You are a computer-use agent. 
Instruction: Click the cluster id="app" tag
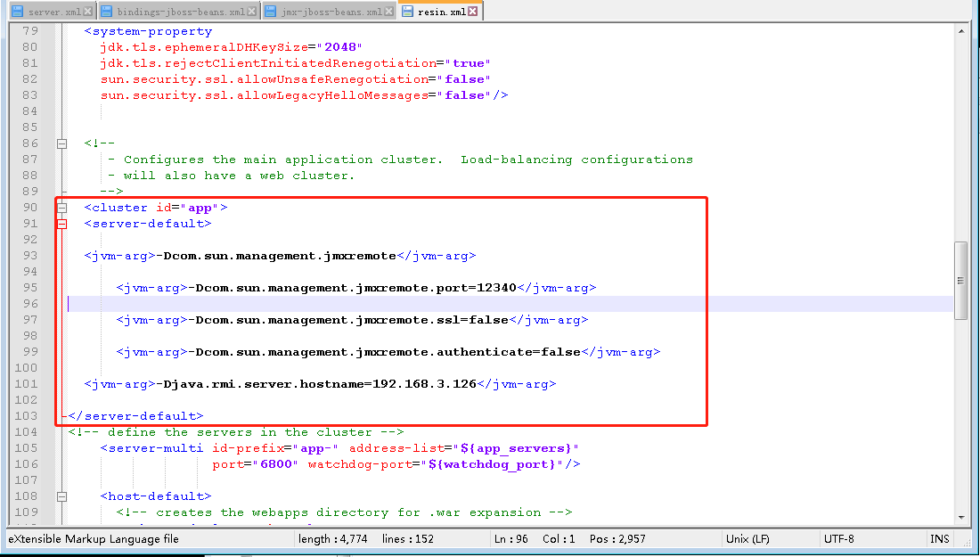click(156, 208)
